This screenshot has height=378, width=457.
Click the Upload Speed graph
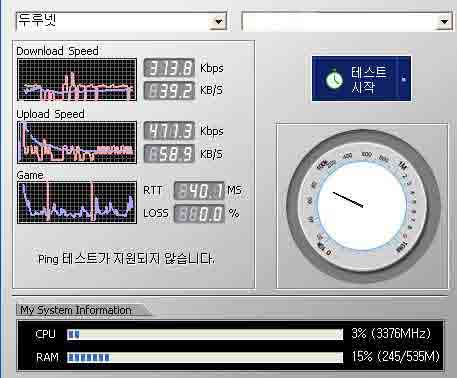pos(77,143)
